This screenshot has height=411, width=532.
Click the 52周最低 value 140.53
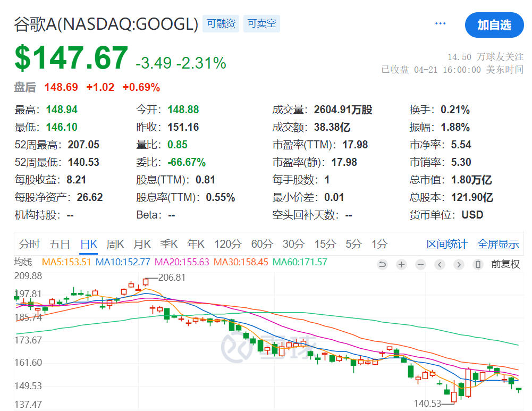(83, 162)
